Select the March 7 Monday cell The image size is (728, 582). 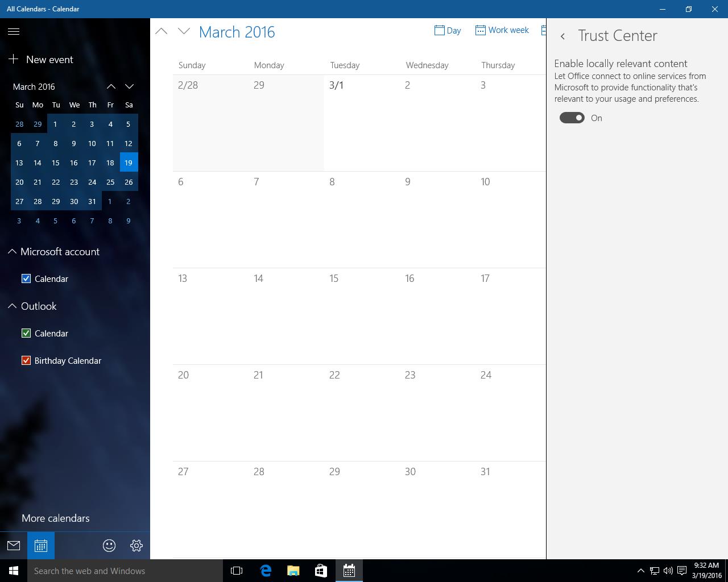(286, 219)
